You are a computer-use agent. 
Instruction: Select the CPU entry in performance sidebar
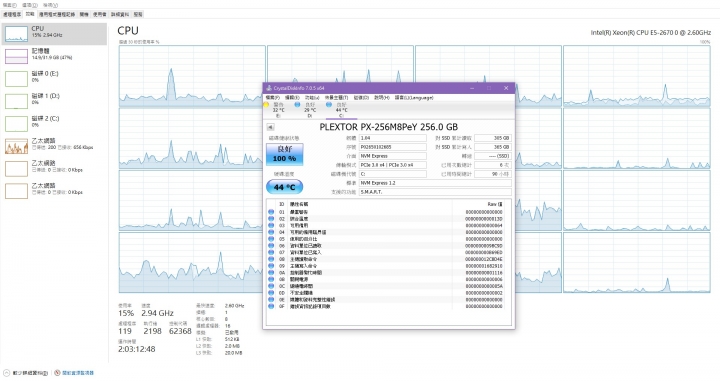pyautogui.click(x=54, y=34)
